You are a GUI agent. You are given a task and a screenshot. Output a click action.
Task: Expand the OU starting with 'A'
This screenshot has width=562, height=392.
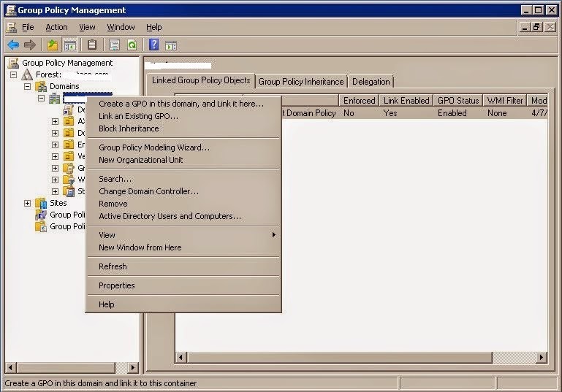tap(56, 121)
